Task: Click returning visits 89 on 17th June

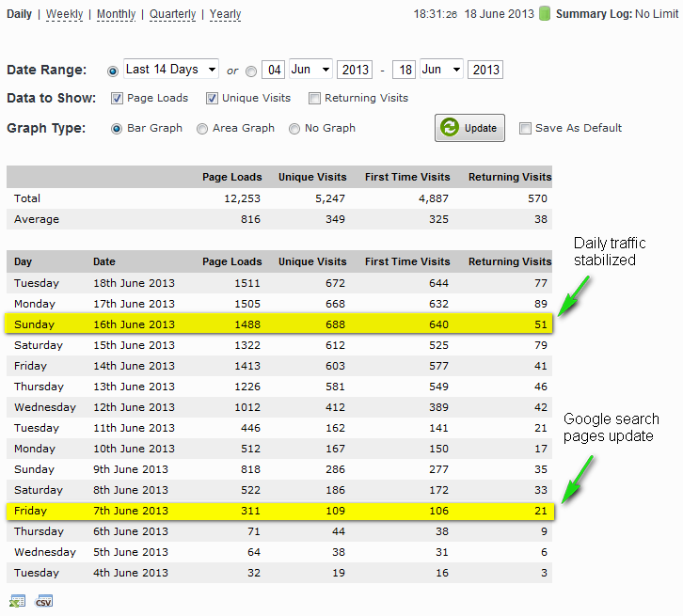Action: tap(541, 304)
